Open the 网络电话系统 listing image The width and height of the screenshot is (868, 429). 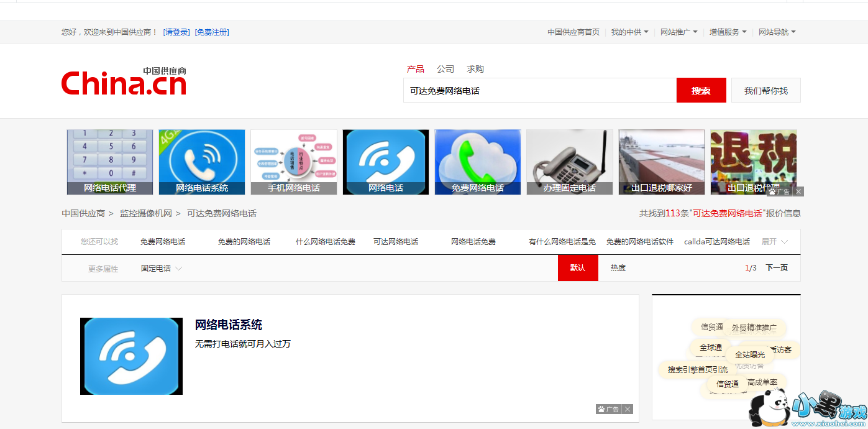[x=131, y=356]
